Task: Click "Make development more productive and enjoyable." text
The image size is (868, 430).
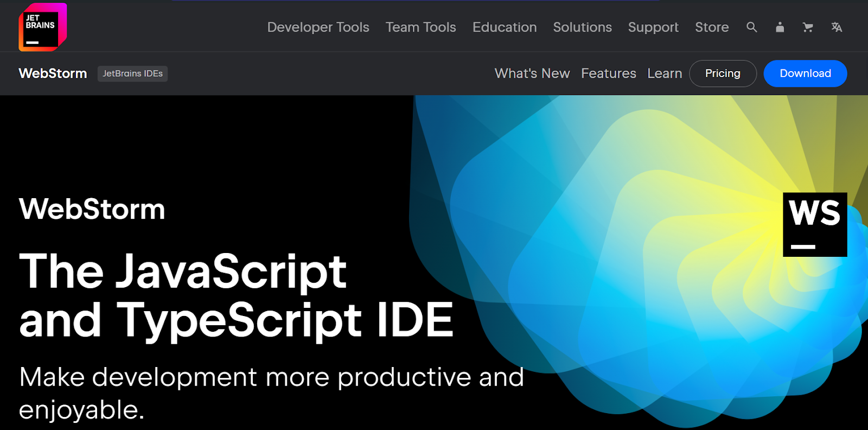Action: (271, 393)
